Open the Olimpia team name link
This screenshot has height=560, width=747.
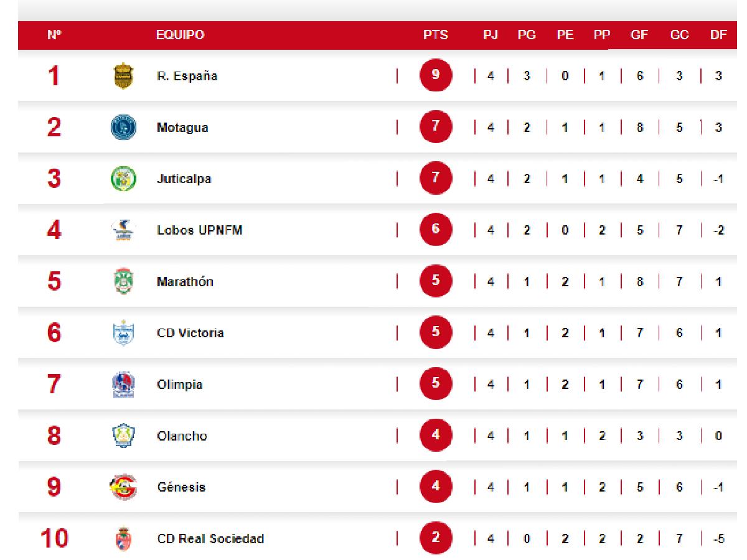pyautogui.click(x=179, y=385)
